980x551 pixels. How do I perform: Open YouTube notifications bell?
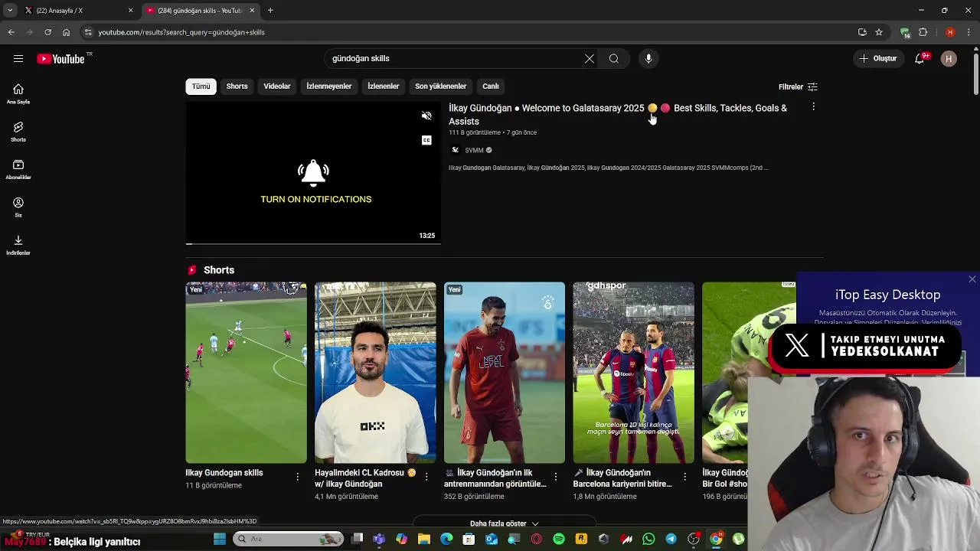pyautogui.click(x=920, y=58)
